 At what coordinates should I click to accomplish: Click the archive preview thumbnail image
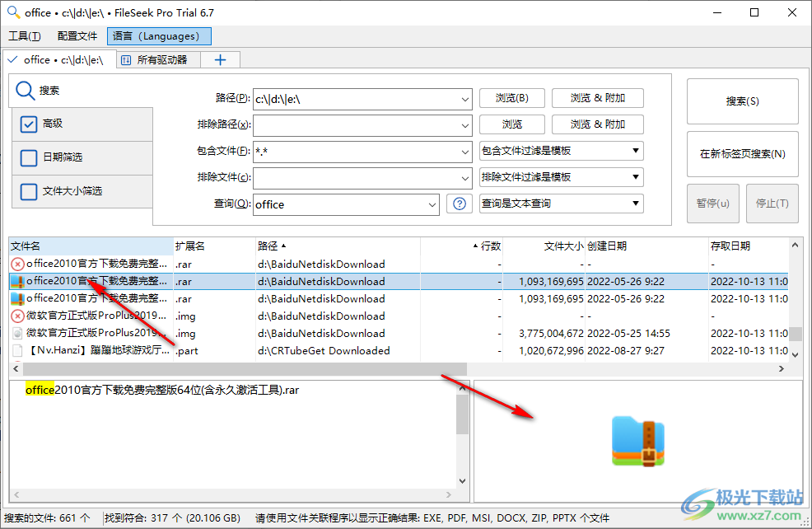(x=638, y=441)
